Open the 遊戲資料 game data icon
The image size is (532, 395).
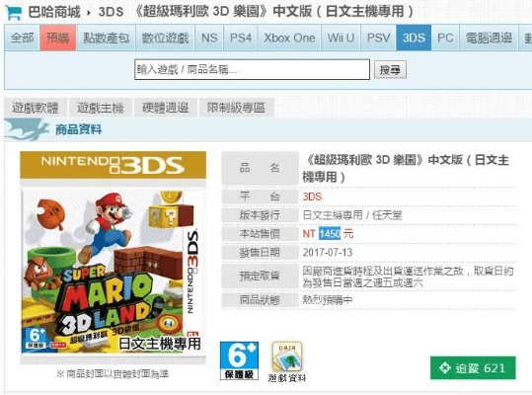click(x=287, y=361)
